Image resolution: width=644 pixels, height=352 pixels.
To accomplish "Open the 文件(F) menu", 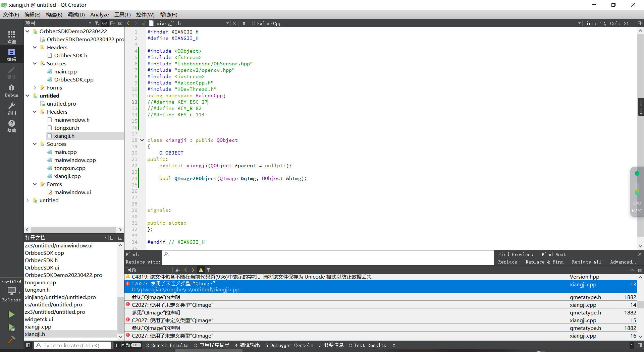I will coord(11,14).
